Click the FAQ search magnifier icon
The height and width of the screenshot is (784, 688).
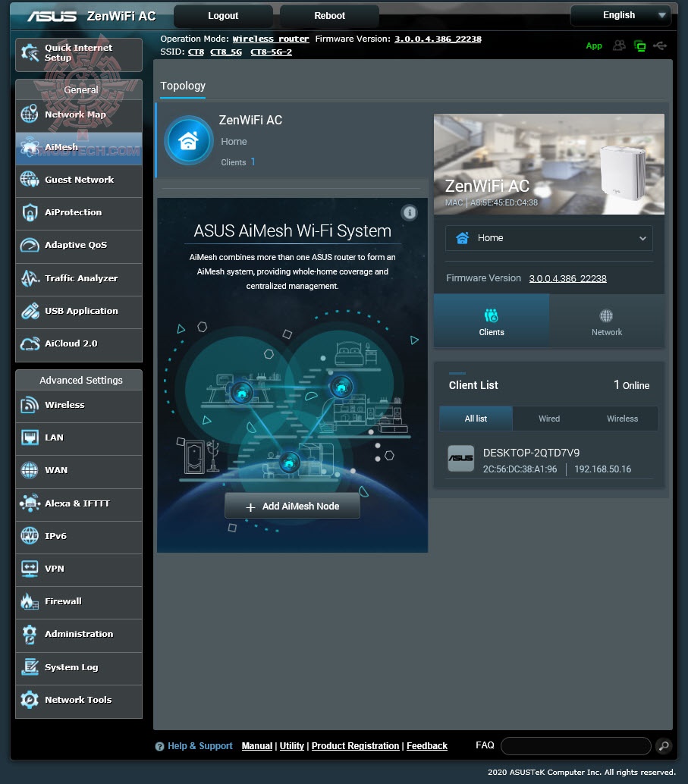point(664,746)
